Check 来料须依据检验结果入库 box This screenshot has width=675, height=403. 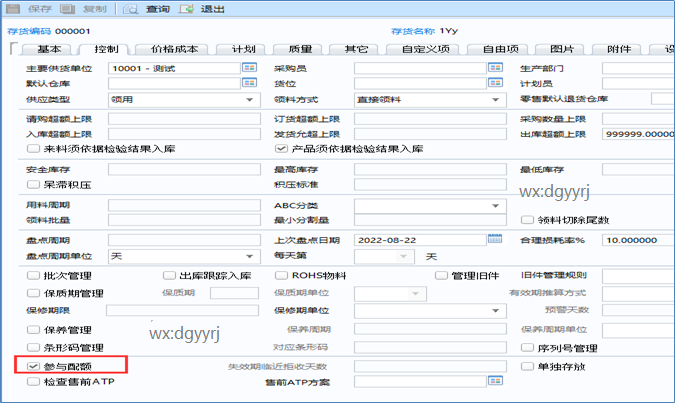pos(33,149)
